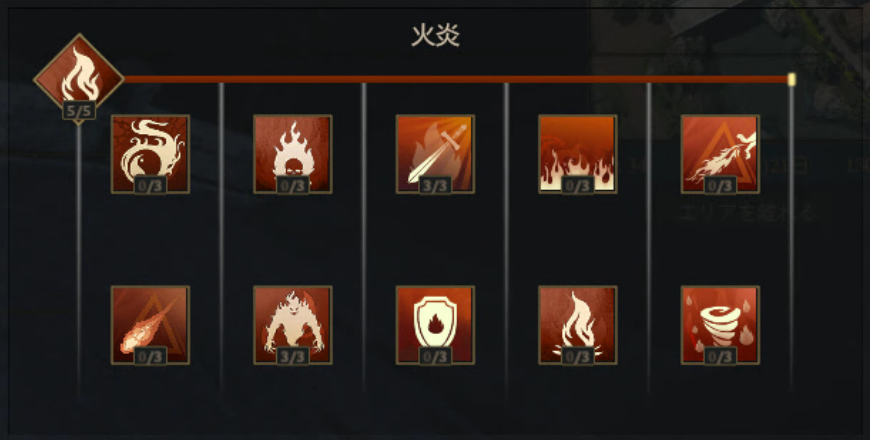The image size is (870, 440).
Task: Click the 0/3 counter under dragon skill
Action: pos(150,185)
